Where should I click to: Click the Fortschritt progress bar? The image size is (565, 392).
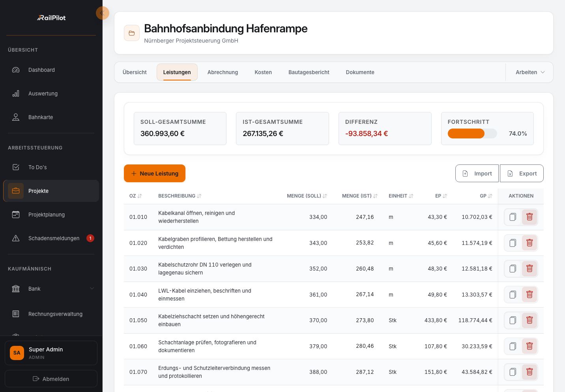click(x=472, y=134)
